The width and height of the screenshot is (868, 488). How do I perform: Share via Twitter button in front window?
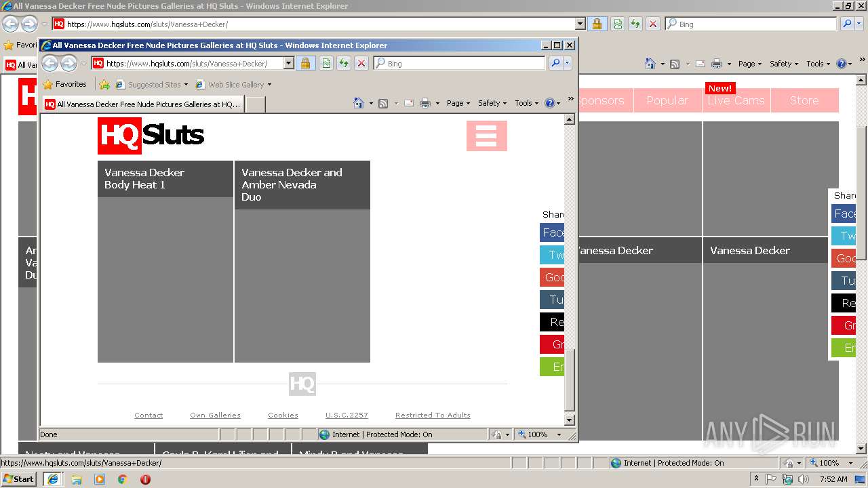(552, 255)
